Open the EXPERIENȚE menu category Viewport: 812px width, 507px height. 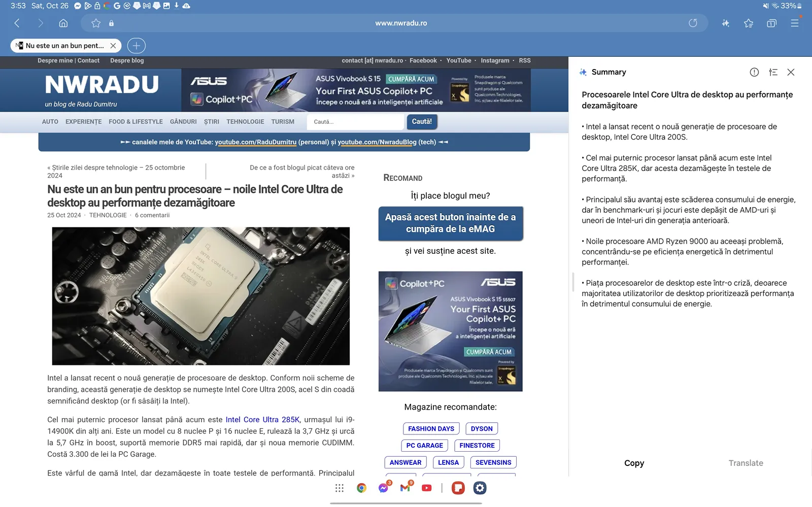84,122
